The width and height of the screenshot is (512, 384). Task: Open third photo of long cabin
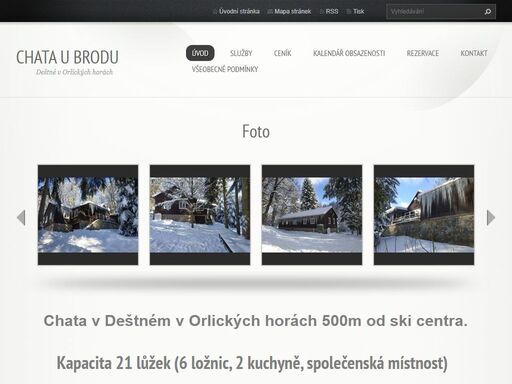coord(312,215)
